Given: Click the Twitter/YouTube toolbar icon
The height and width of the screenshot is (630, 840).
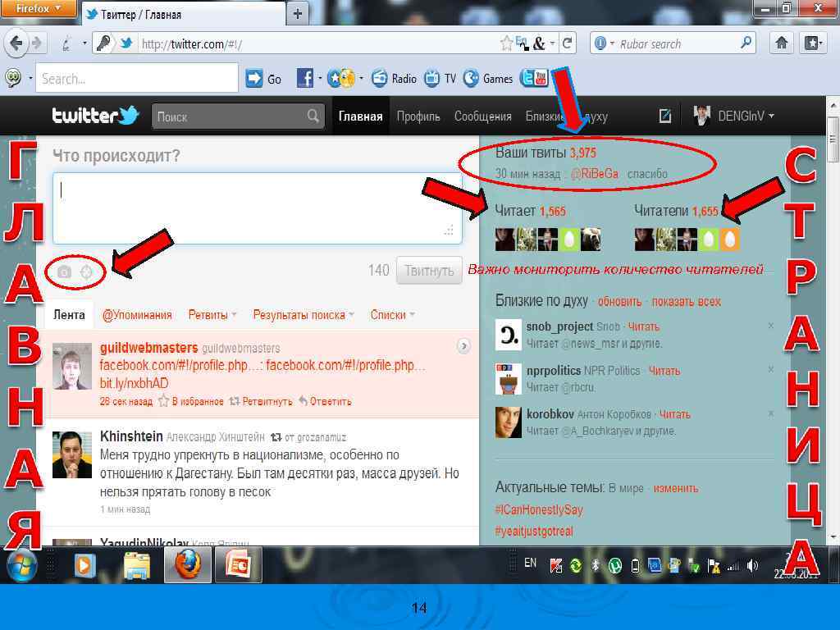Looking at the screenshot, I should coord(534,78).
